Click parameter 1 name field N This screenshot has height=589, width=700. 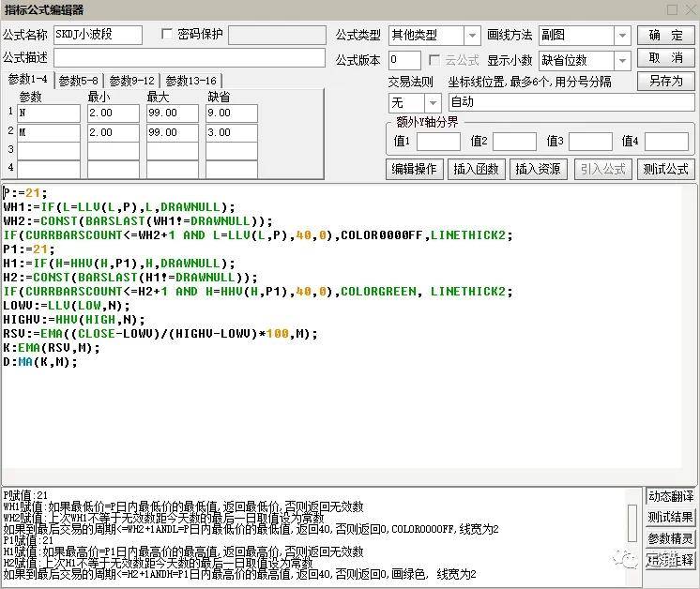[49, 113]
